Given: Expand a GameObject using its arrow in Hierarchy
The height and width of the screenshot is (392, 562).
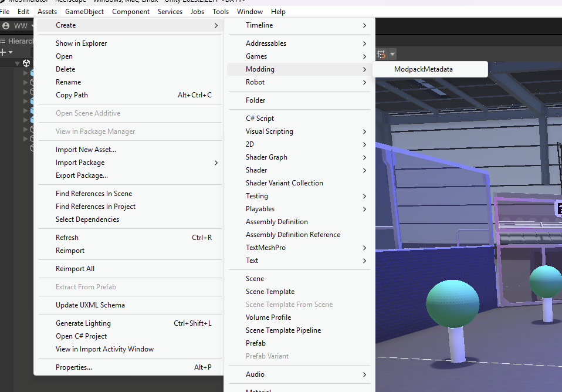Looking at the screenshot, I should [26, 73].
